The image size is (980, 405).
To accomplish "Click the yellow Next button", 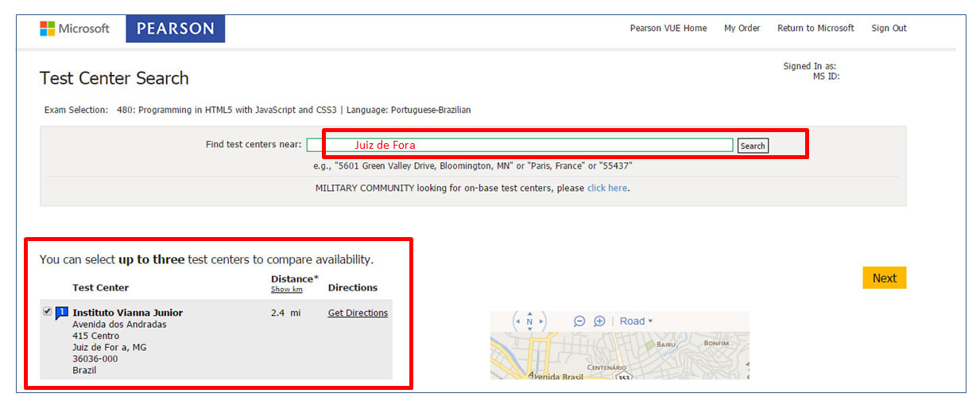I will 884,278.
